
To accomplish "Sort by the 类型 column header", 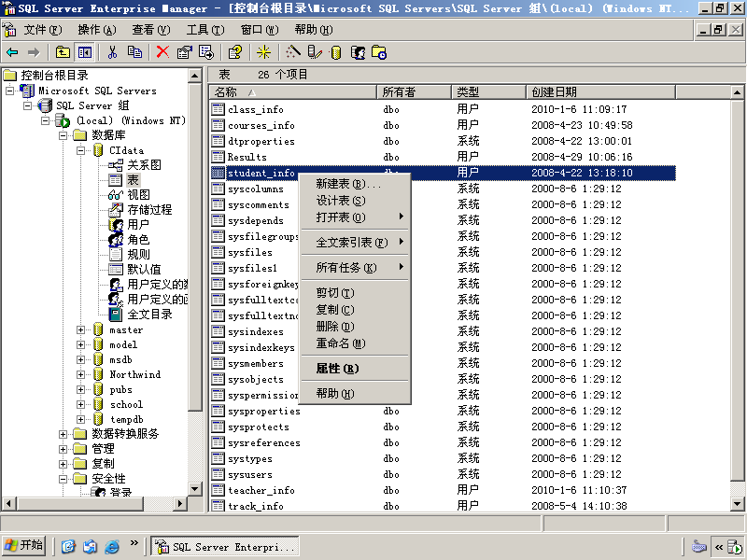I will 488,91.
